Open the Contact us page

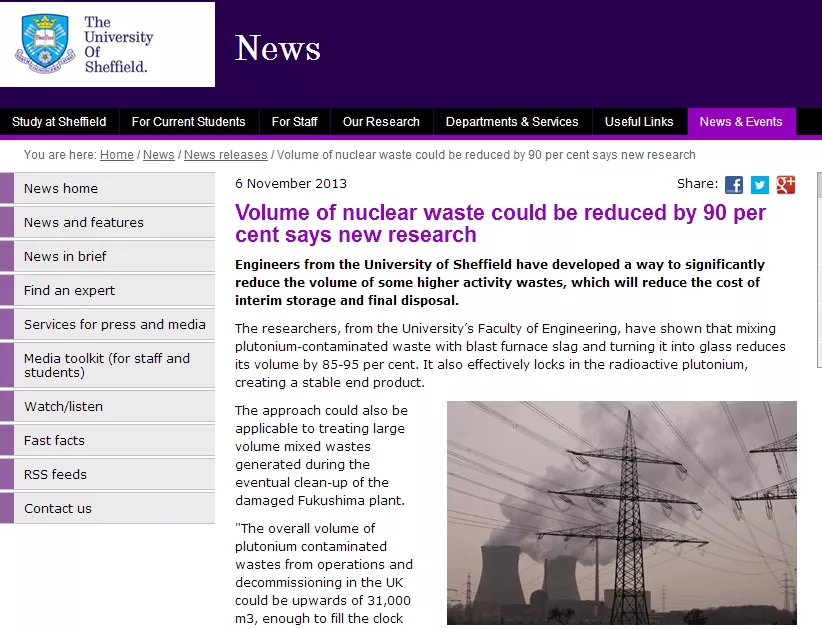107,508
